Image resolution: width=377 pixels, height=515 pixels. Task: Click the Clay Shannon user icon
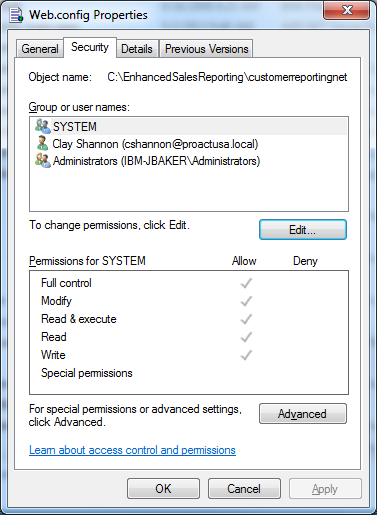coord(42,143)
